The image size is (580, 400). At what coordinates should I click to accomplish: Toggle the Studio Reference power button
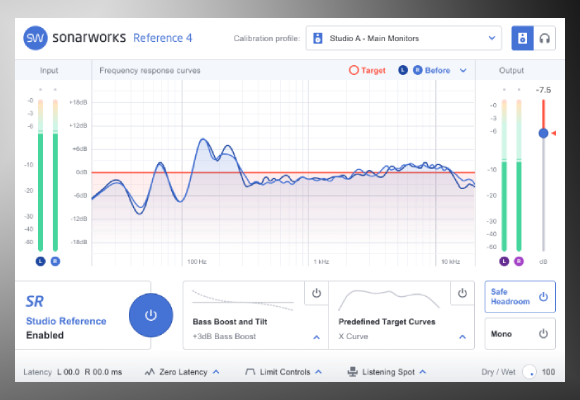tap(151, 315)
